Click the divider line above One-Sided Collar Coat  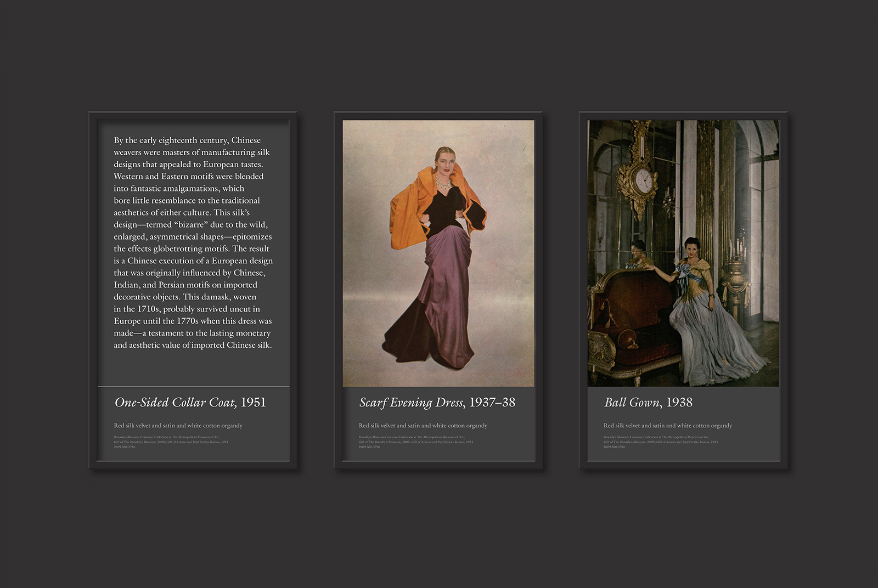tap(193, 387)
